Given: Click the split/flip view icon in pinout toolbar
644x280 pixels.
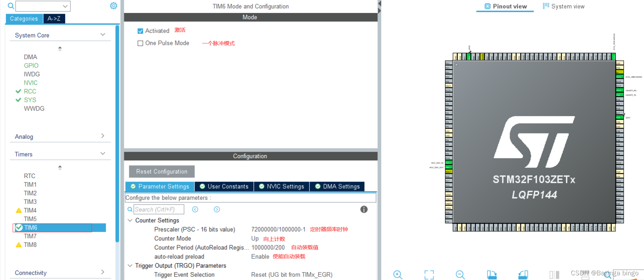Looking at the screenshot, I should [x=554, y=275].
